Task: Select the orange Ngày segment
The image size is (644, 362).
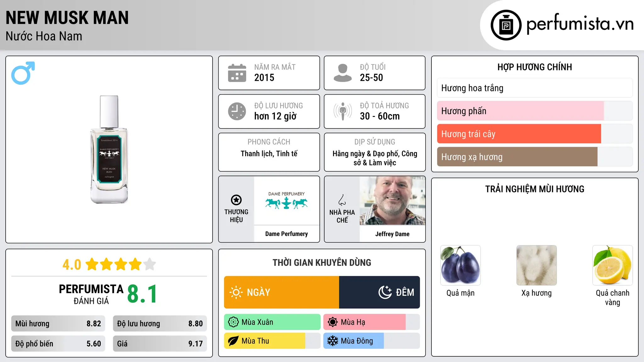Action: pyautogui.click(x=281, y=292)
